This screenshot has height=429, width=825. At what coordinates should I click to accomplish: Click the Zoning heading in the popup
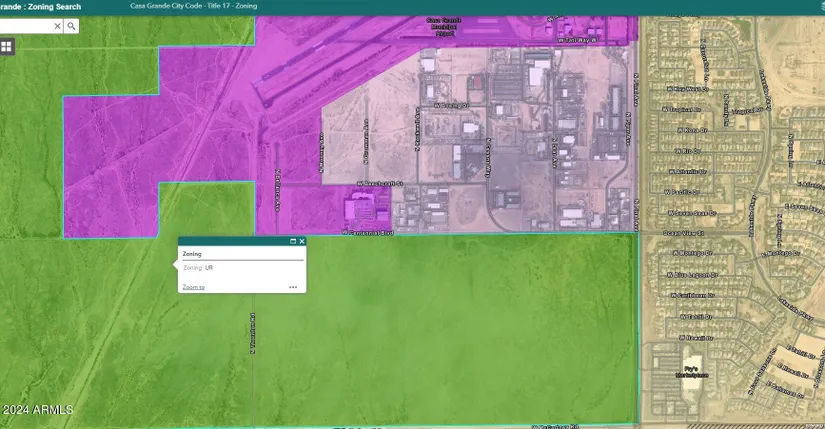click(192, 254)
